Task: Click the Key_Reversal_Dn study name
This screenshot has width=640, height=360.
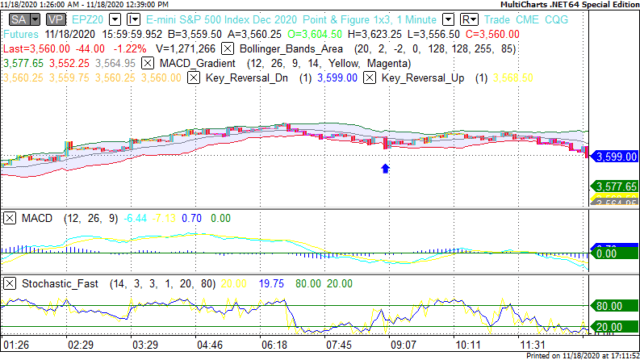Action: 247,78
